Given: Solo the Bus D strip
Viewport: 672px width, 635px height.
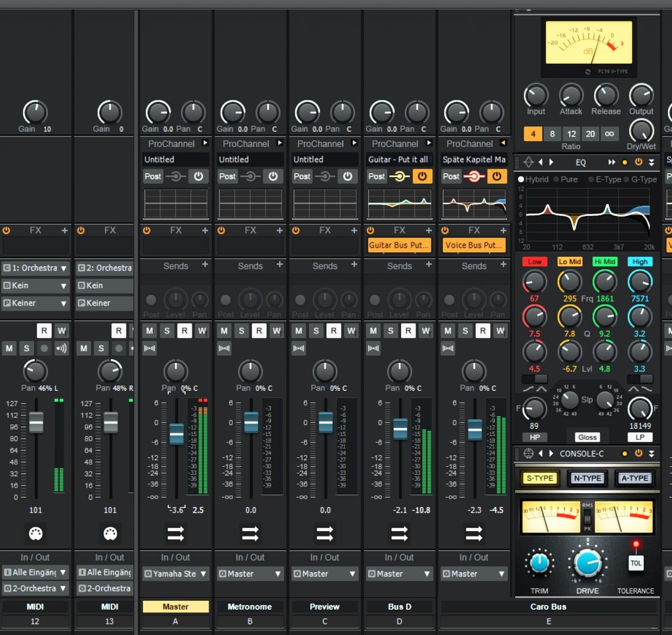Looking at the screenshot, I should tap(391, 331).
